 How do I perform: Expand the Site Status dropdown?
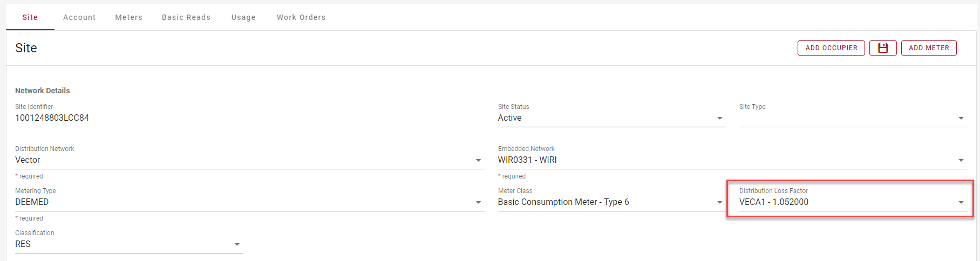point(719,118)
